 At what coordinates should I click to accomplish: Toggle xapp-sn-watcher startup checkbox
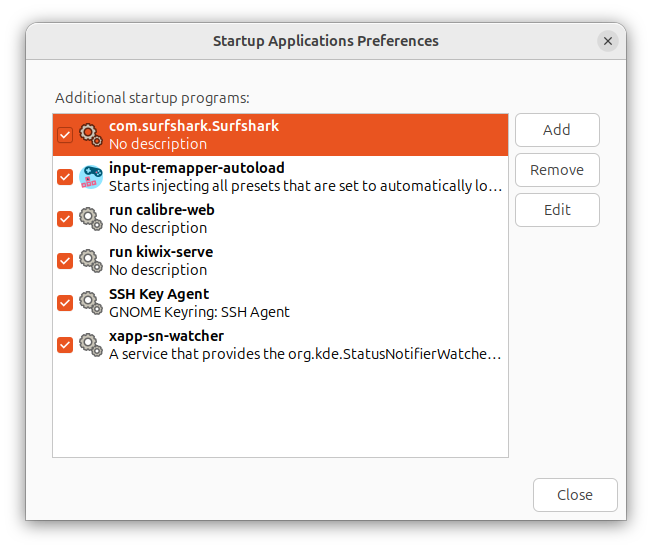(x=65, y=345)
